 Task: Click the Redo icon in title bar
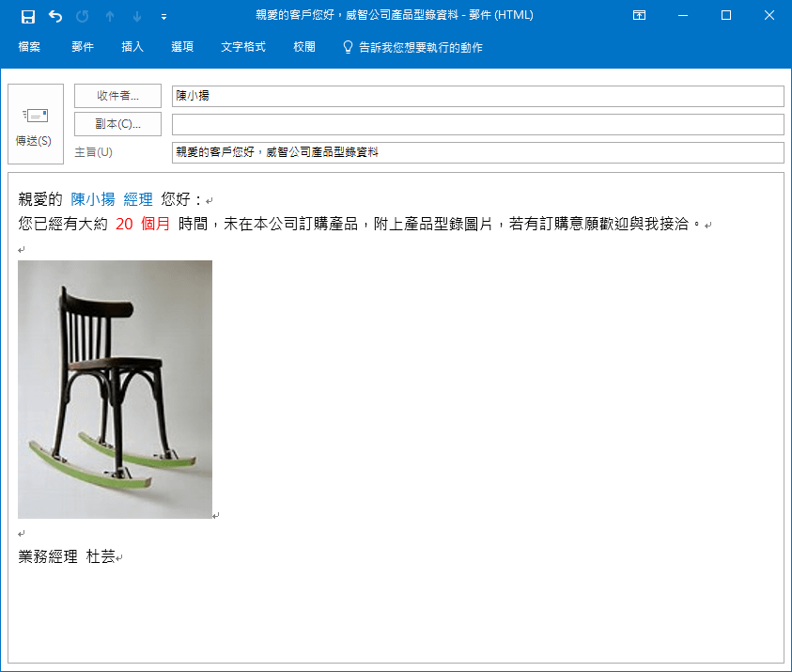point(83,16)
